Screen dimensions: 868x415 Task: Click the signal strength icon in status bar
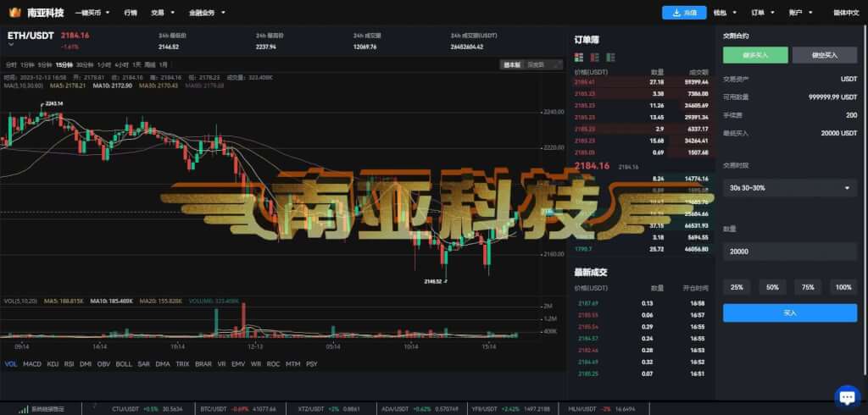click(x=23, y=409)
